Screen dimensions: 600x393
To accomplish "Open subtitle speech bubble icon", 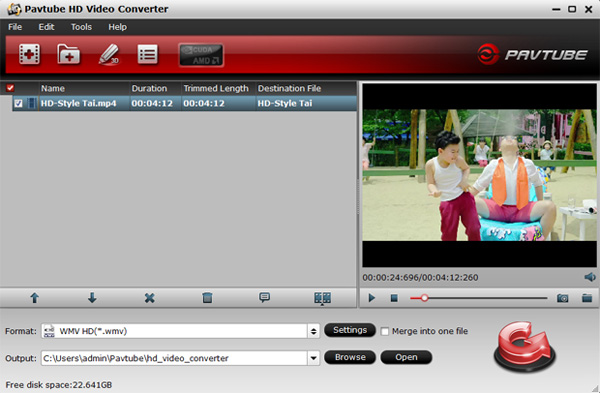I will (x=264, y=297).
